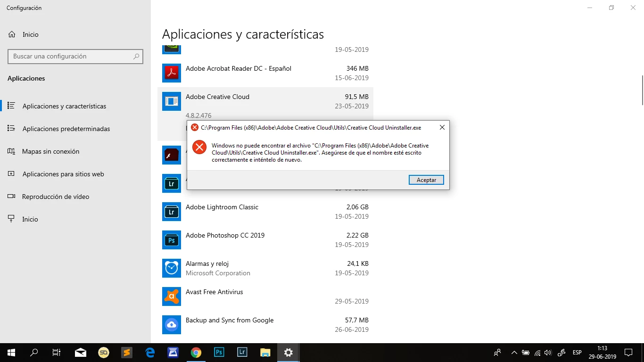Switch to Google Chrome in taskbar
The height and width of the screenshot is (362, 644).
[x=196, y=353]
